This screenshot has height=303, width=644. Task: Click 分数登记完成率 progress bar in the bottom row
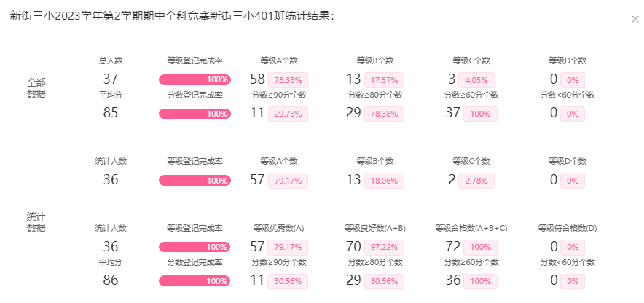195,281
